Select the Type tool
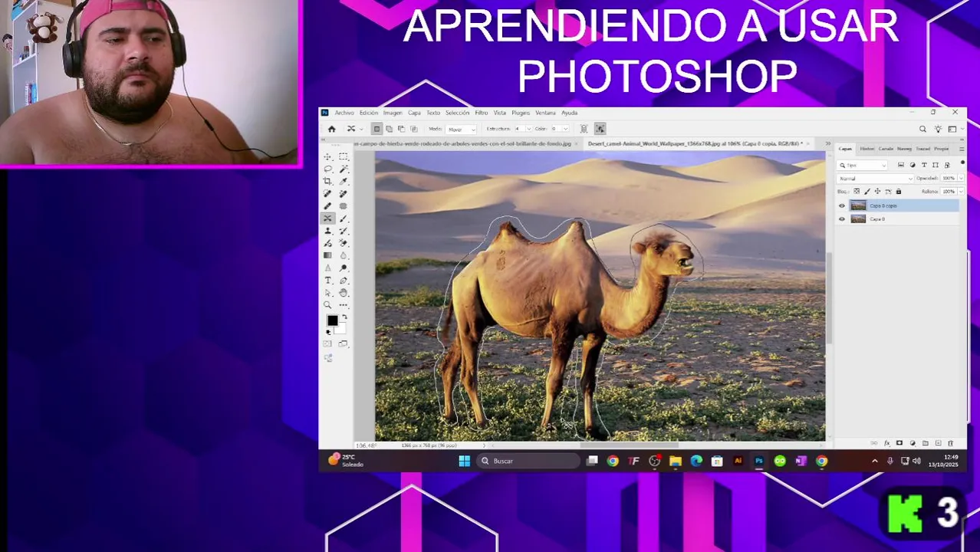The width and height of the screenshot is (980, 552). click(x=327, y=280)
